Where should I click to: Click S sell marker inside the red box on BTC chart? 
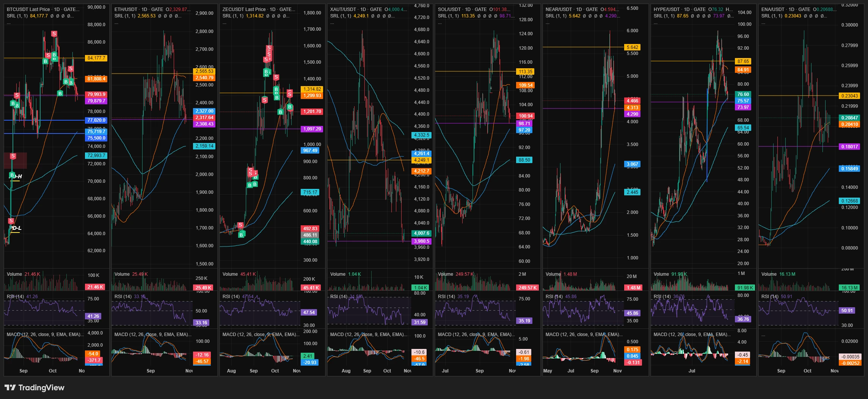13,156
